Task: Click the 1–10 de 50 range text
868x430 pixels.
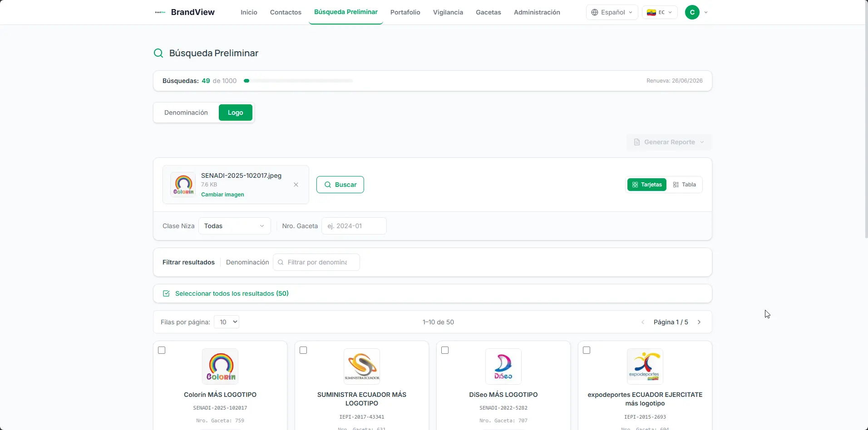Action: point(438,322)
